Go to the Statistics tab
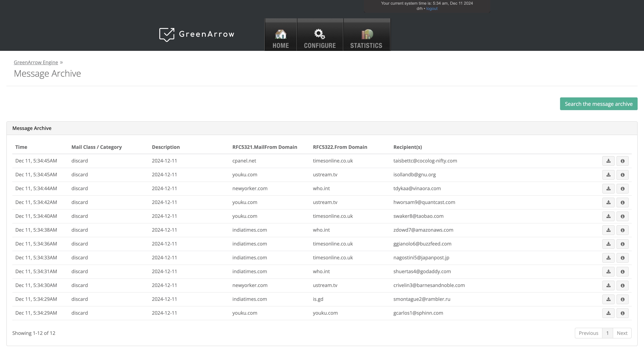This screenshot has height=353, width=644. click(x=366, y=38)
